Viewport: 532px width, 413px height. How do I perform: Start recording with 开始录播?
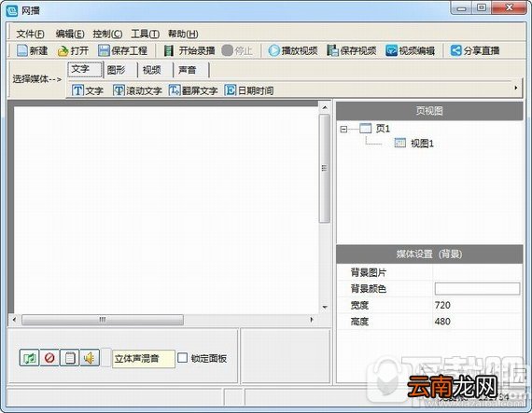[x=189, y=51]
